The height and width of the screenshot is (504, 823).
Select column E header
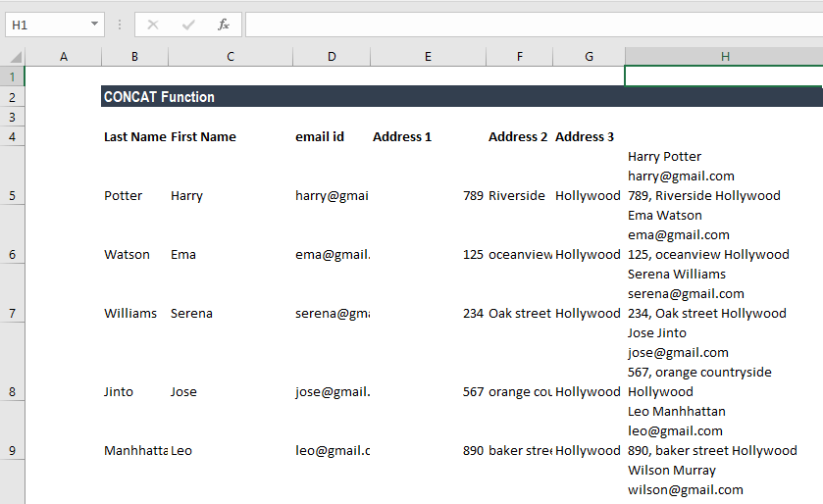429,57
